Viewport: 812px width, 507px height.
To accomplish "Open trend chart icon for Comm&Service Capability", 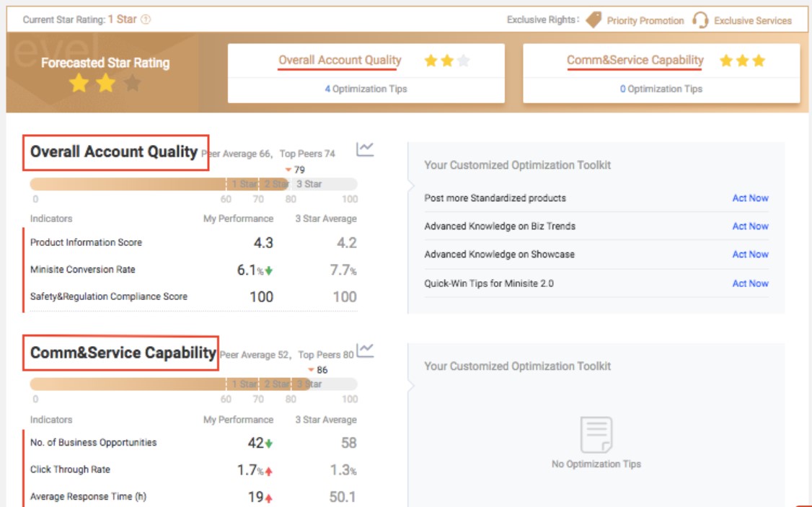I will point(365,351).
